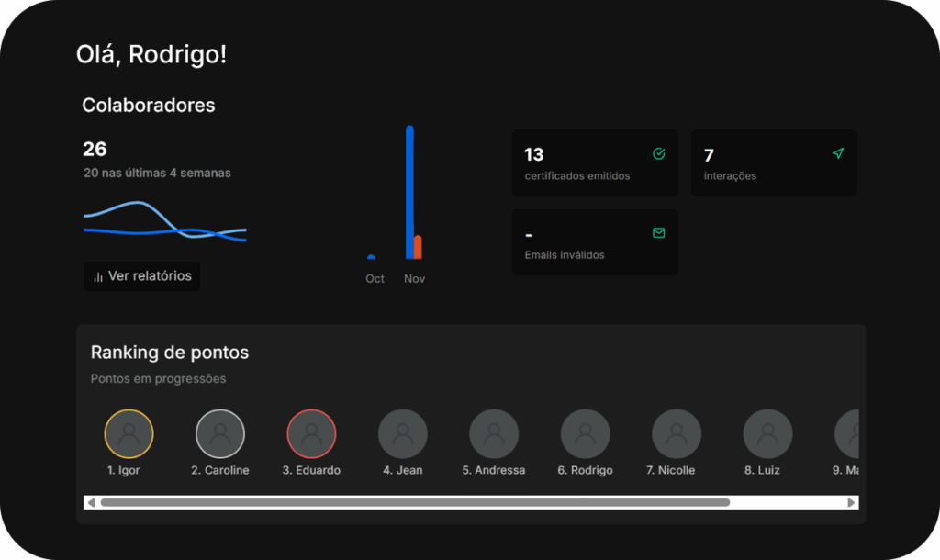Select Caroline's silver-ringed avatar
This screenshot has width=940, height=560.
(220, 434)
